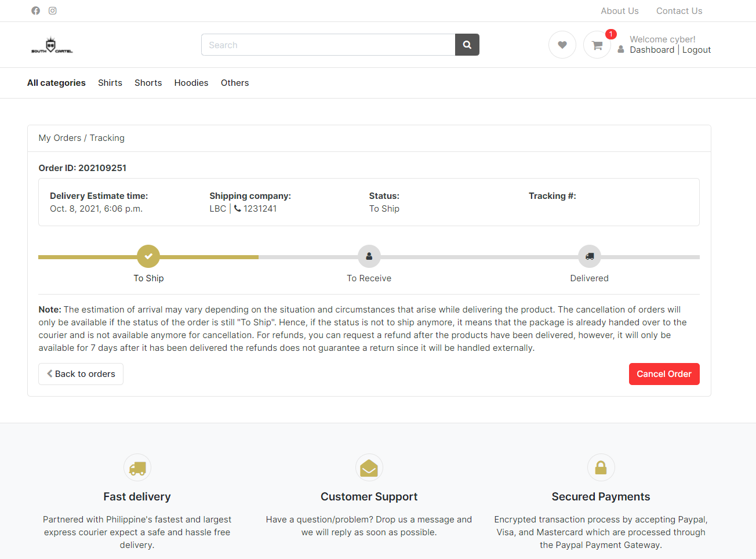756x559 pixels.
Task: Click the user silhouette icon beside Dashboard
Action: click(621, 50)
